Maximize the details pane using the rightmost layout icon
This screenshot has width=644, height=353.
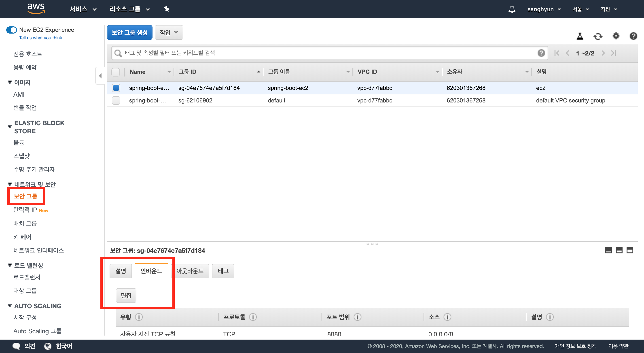(x=630, y=250)
